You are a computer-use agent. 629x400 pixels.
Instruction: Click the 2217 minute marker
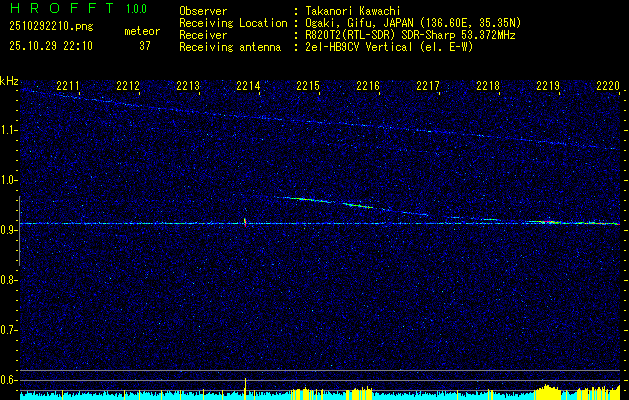coord(428,87)
